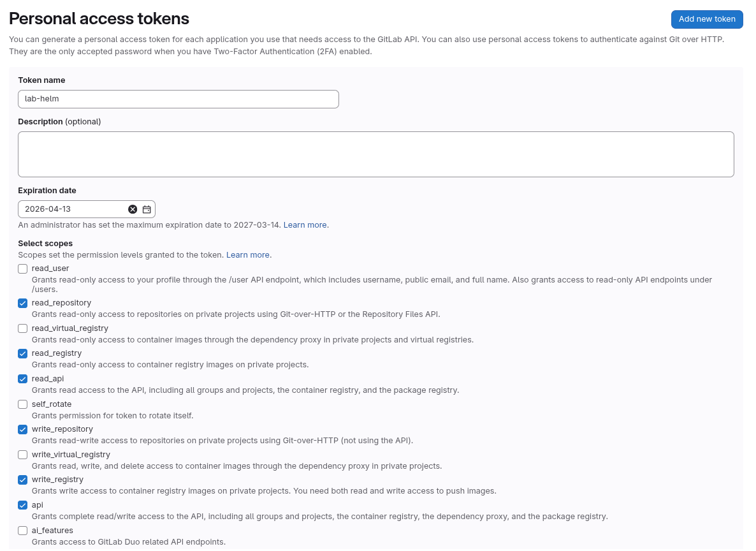The height and width of the screenshot is (551, 756).
Task: Uncheck the api scope
Action: pyautogui.click(x=22, y=505)
